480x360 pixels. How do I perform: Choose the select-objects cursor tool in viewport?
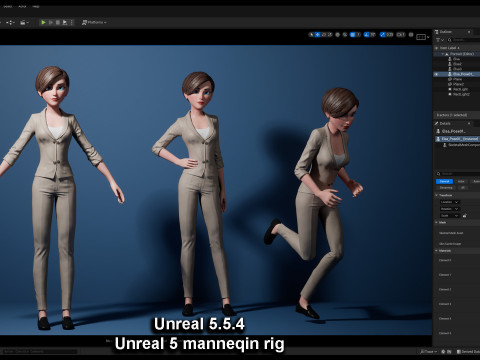[311, 34]
